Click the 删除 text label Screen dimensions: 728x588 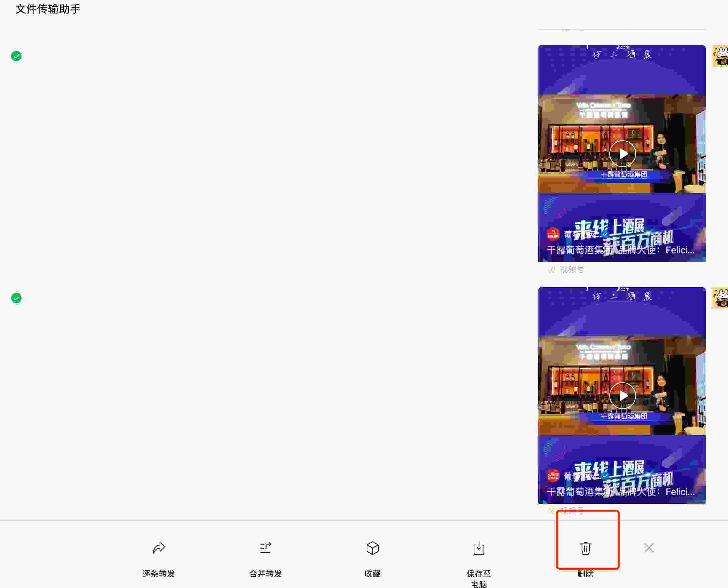click(x=585, y=574)
